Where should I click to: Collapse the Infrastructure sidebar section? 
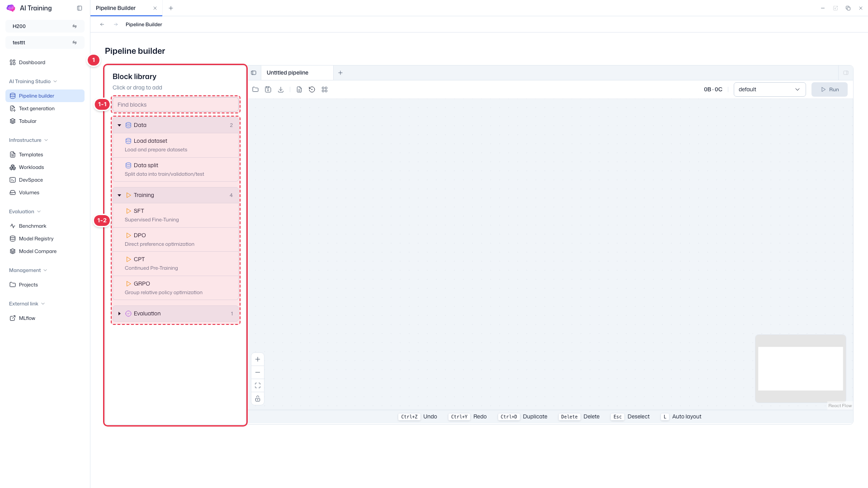28,140
